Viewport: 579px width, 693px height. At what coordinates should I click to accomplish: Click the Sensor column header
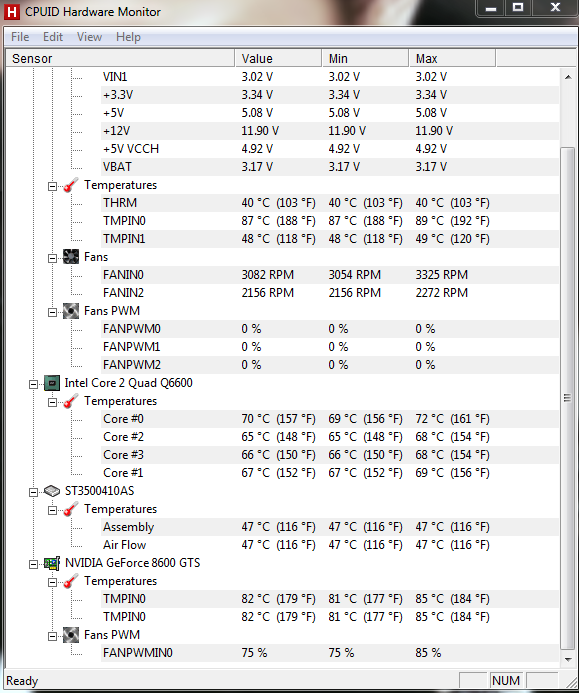[120, 58]
